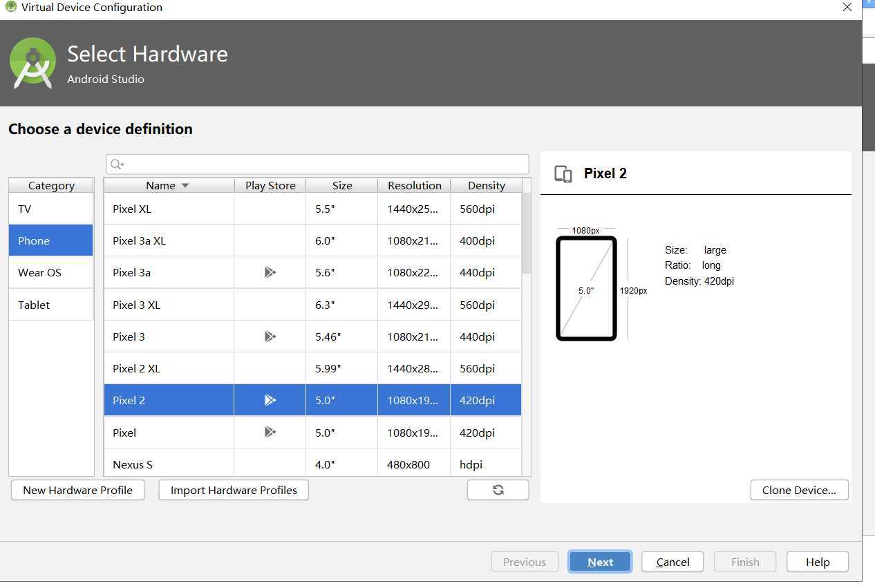Open Help for device configuration
This screenshot has width=875, height=588.
pos(818,562)
